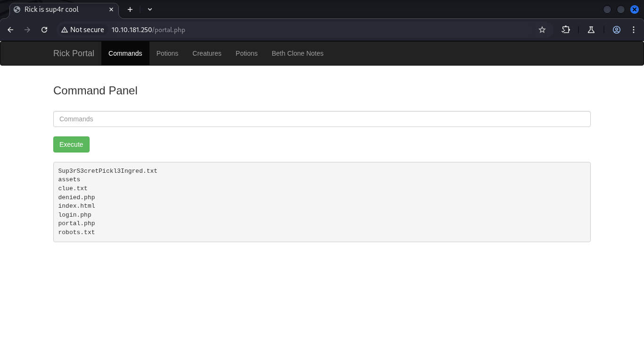Reload the portal.php page
644x346 pixels.
(44, 30)
